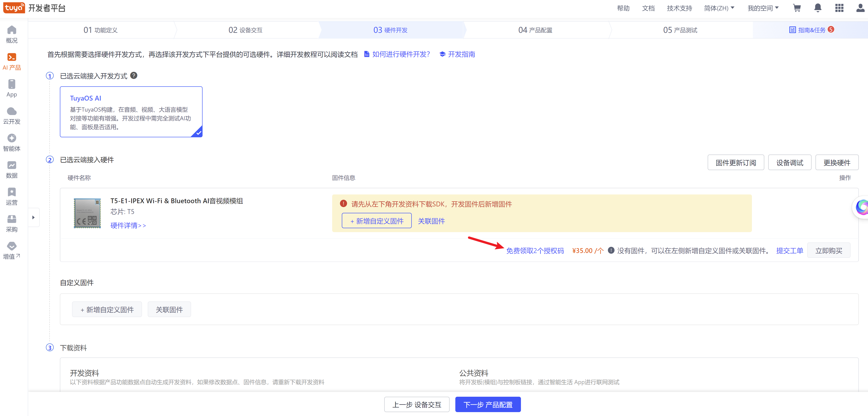
Task: Open the apps grid menu
Action: 839,8
